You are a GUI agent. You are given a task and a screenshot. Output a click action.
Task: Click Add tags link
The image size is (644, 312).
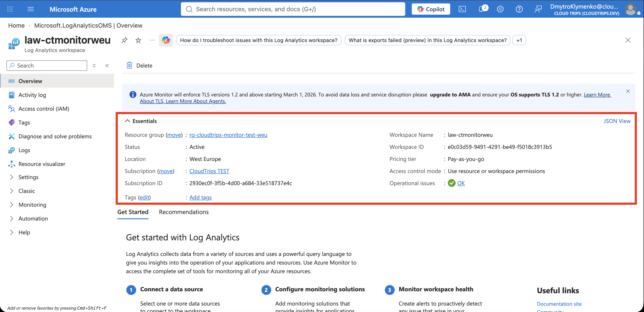(200, 197)
